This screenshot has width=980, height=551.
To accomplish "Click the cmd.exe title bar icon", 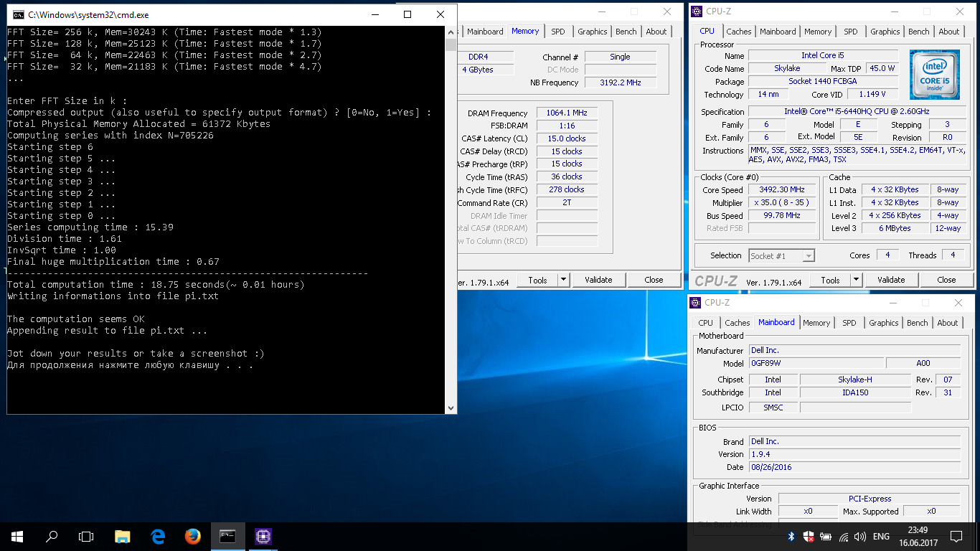I will point(17,14).
